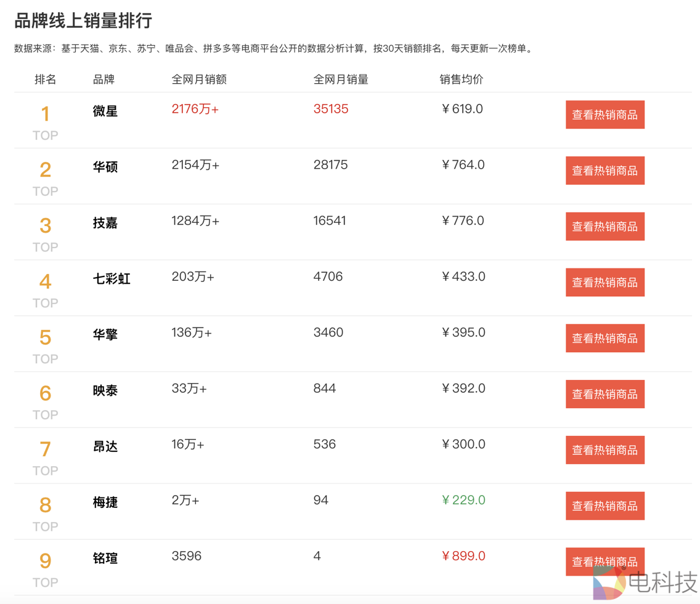This screenshot has width=700, height=604.
Task: Click the TOP 9 rank badge for 铭瑄
Action: tap(45, 568)
